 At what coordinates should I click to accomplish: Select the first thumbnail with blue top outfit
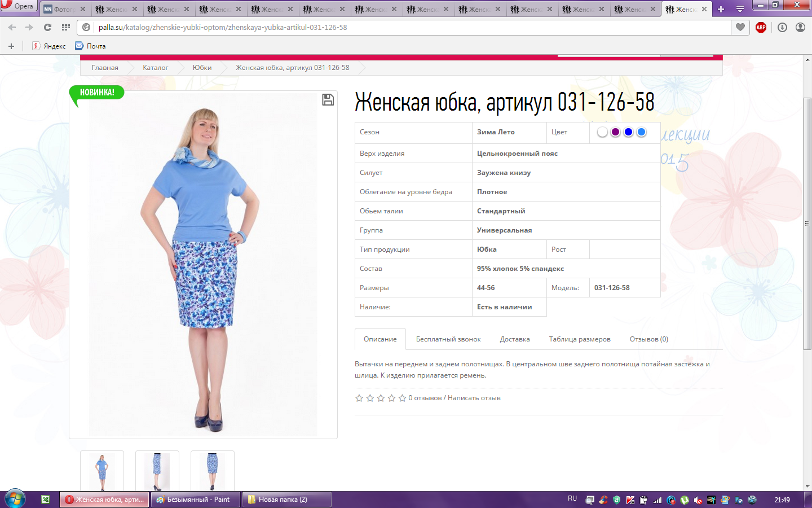pyautogui.click(x=102, y=472)
